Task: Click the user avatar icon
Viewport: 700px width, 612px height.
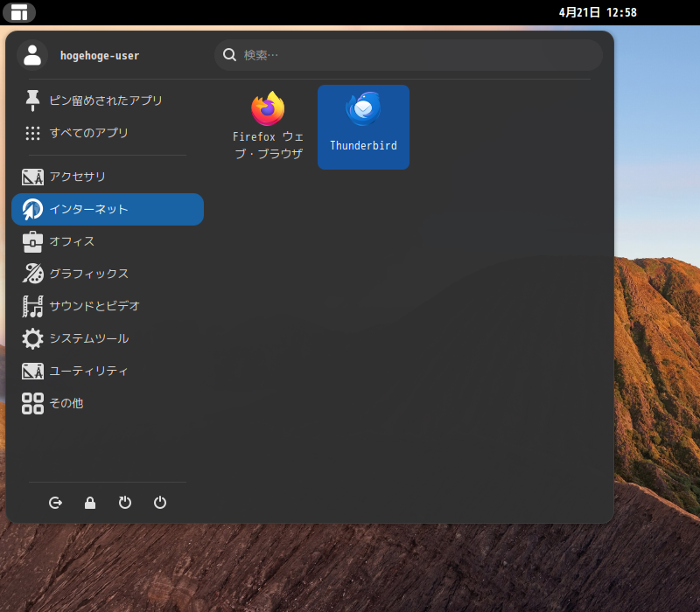Action: point(32,55)
